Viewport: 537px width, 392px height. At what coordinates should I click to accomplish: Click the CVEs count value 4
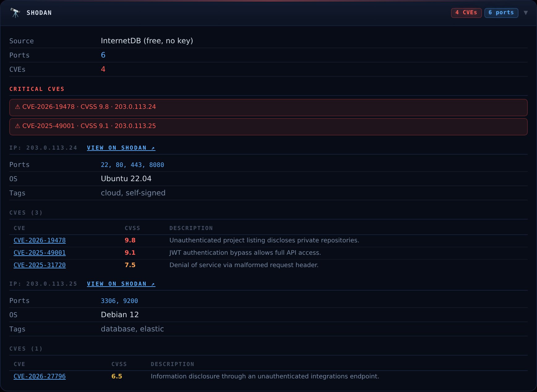point(103,69)
